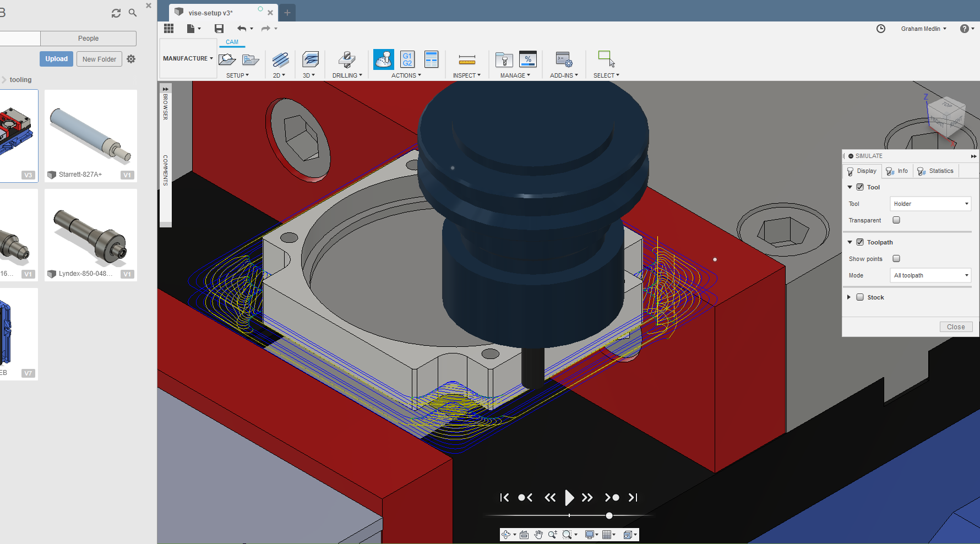Open the Graham Medlin account menu
The height and width of the screenshot is (544, 980).
pos(923,29)
